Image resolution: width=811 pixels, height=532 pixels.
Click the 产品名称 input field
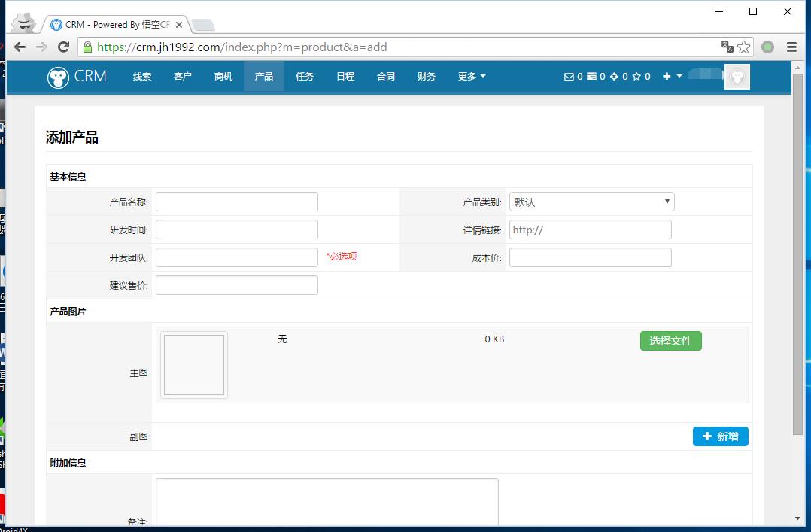236,202
